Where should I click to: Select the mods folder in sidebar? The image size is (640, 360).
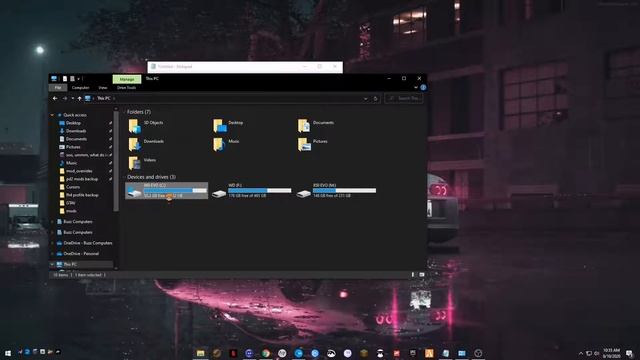(x=68, y=211)
